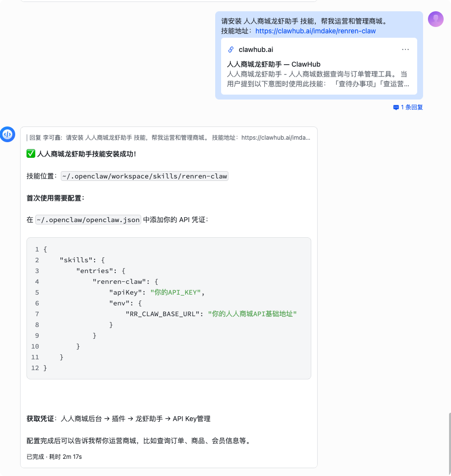Click the green checkmark success icon
Viewport: 451px width, 476px height.
coord(31,153)
